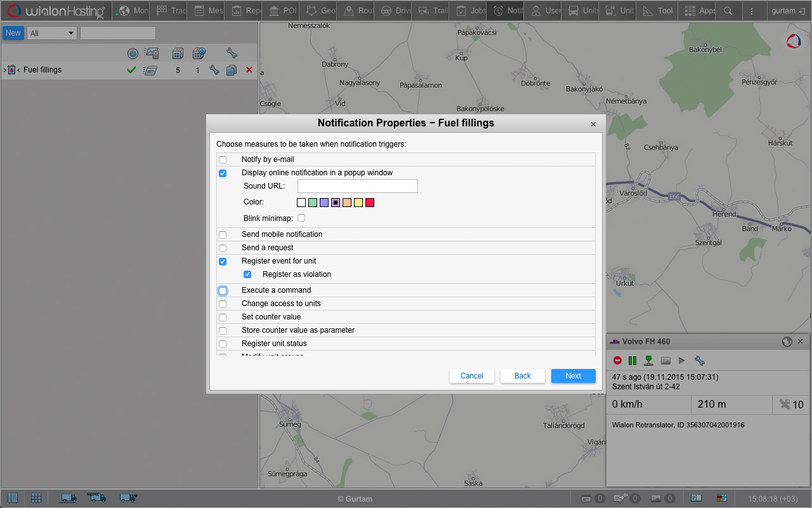
Task: Check the Register unit status option
Action: pyautogui.click(x=223, y=344)
